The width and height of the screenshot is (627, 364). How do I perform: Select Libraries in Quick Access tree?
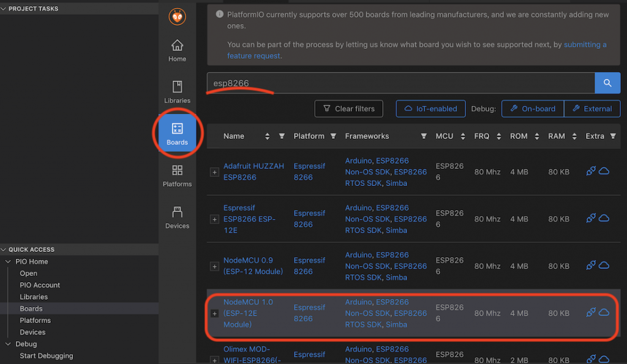coord(34,297)
